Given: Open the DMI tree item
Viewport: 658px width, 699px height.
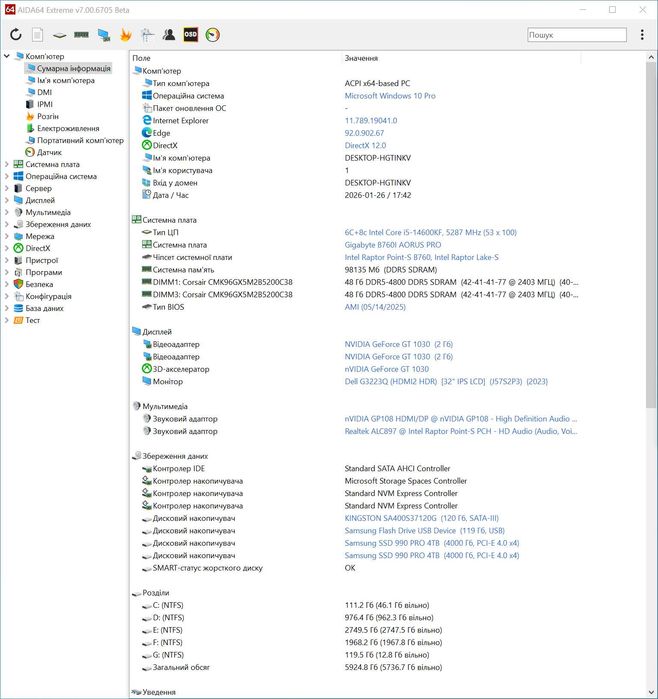Looking at the screenshot, I should coord(39,92).
